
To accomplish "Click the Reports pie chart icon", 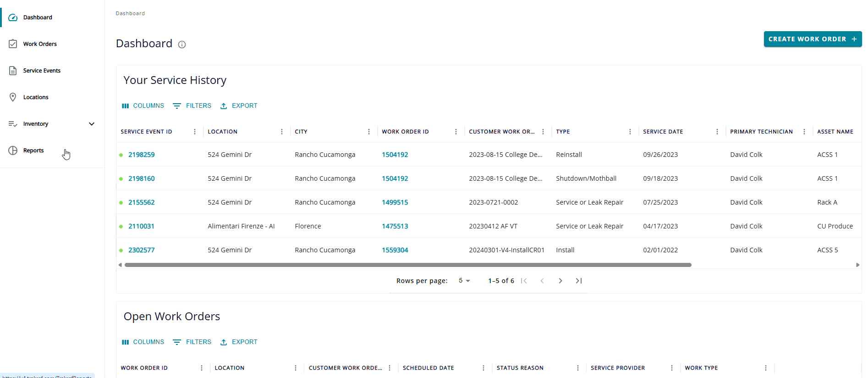I will point(13,150).
